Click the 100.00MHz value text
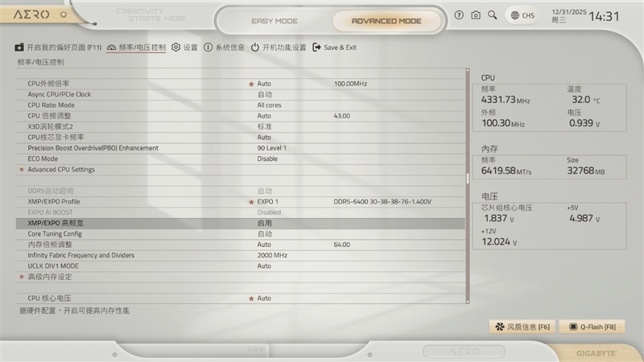Screen dimensions: 644x362 (x=350, y=84)
